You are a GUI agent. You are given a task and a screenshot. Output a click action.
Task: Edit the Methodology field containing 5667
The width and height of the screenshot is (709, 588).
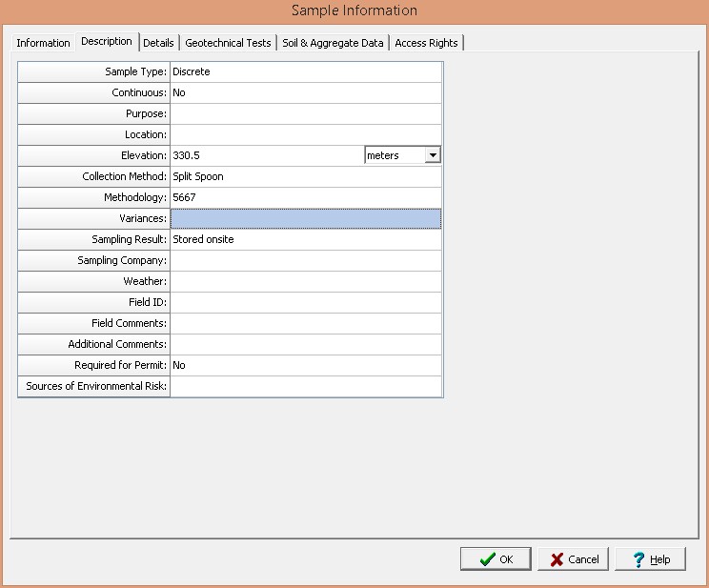point(305,197)
